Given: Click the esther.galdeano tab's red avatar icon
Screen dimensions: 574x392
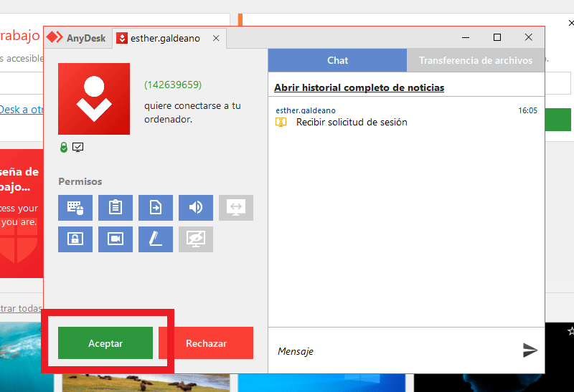Looking at the screenshot, I should point(122,38).
